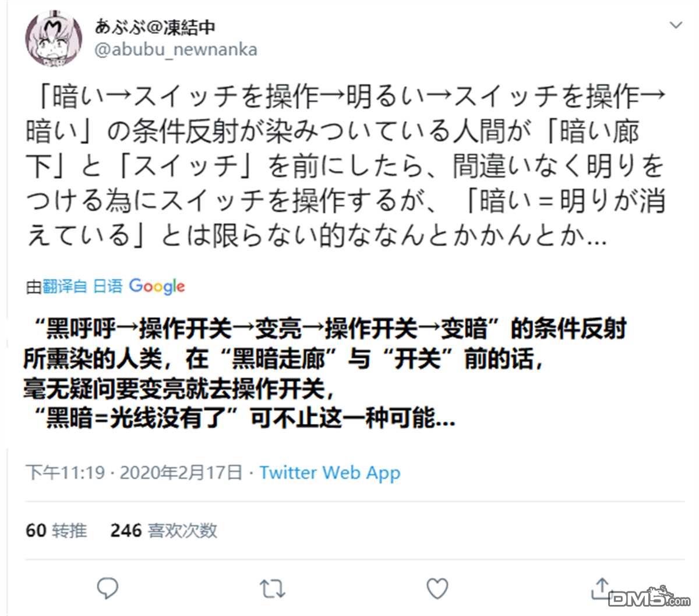Click the 246 likes count number
Viewport: 699px width, 616px height.
(x=126, y=530)
